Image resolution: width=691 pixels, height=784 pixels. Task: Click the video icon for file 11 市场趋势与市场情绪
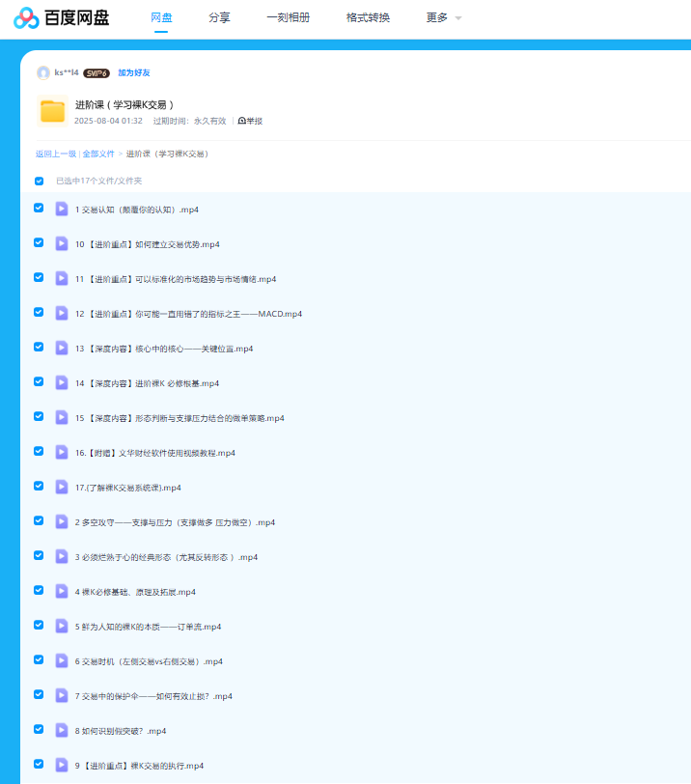point(62,278)
